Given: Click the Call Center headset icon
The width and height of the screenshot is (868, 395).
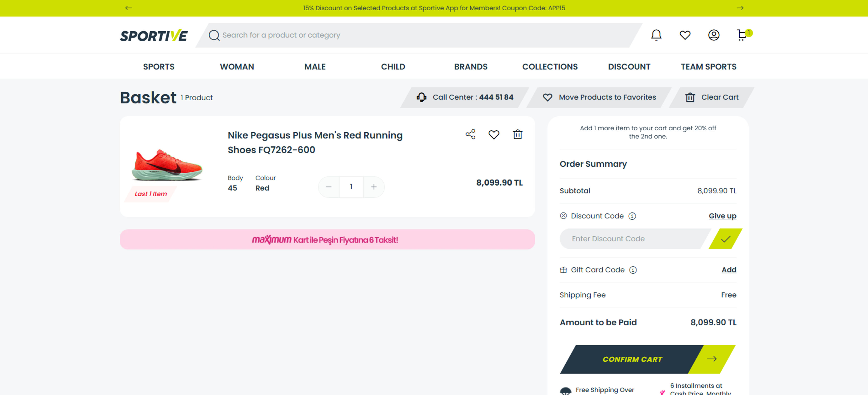Looking at the screenshot, I should pyautogui.click(x=421, y=97).
